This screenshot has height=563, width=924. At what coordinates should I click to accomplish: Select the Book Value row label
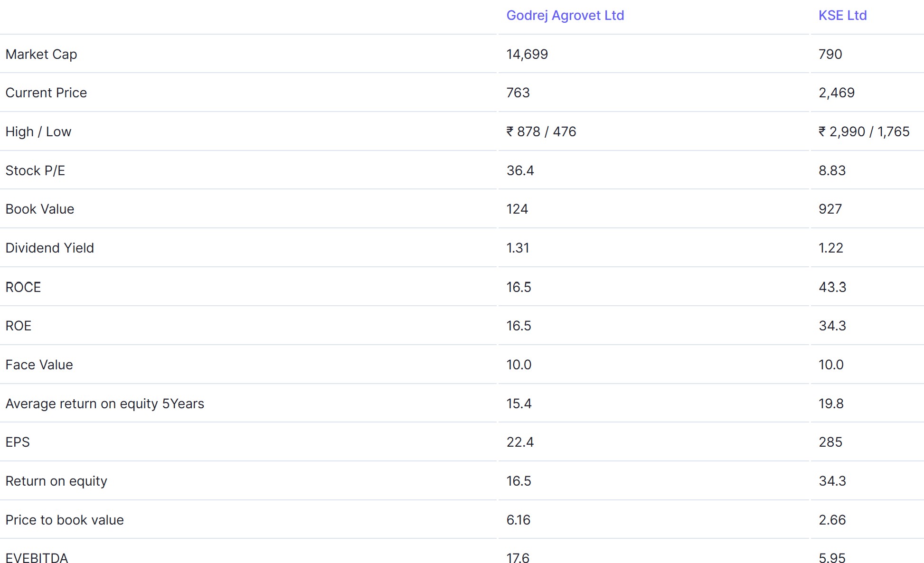pyautogui.click(x=40, y=209)
